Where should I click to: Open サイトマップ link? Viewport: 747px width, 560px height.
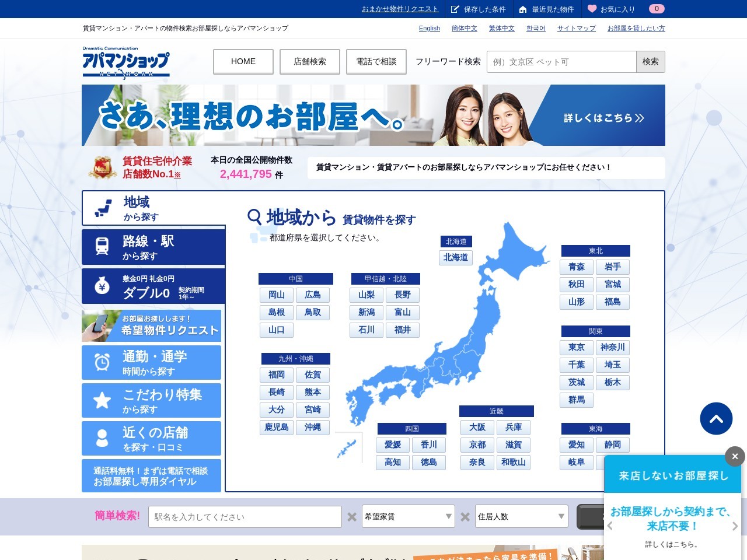(x=577, y=28)
